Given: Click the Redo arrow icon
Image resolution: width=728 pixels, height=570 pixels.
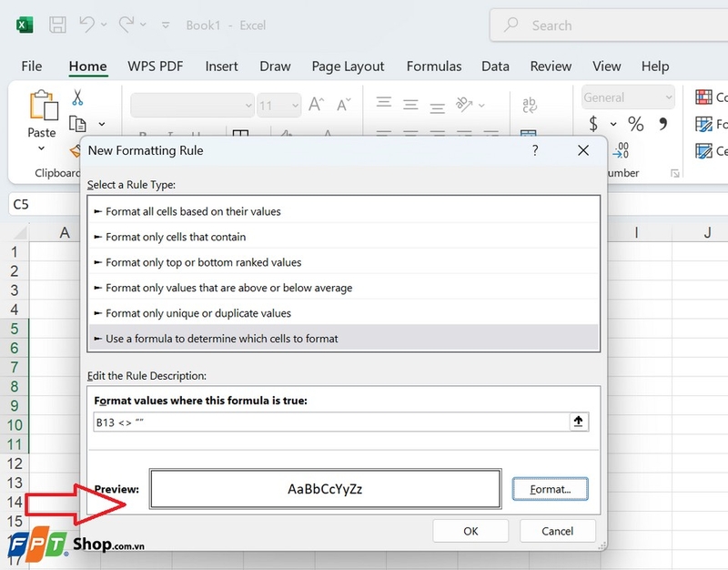Looking at the screenshot, I should coord(126,25).
